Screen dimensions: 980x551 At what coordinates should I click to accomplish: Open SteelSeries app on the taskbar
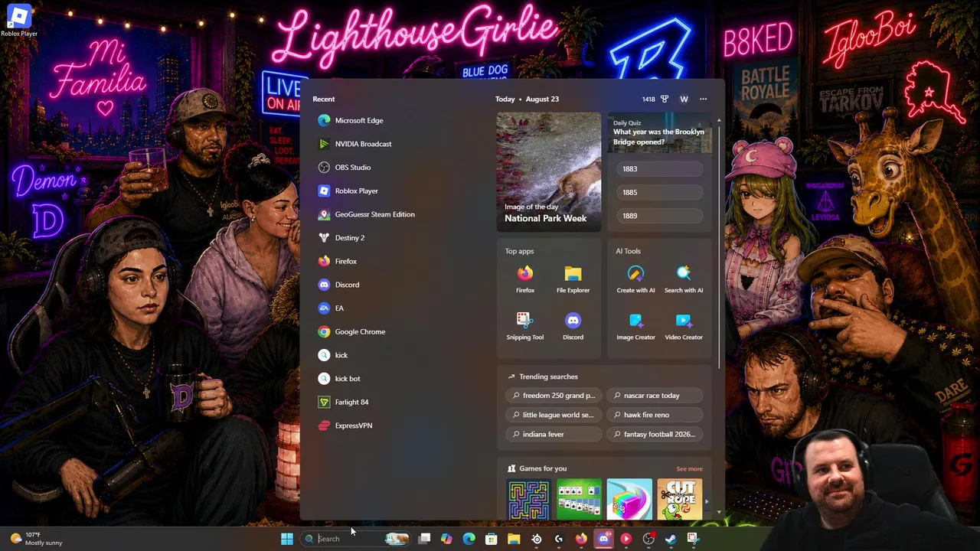click(536, 539)
